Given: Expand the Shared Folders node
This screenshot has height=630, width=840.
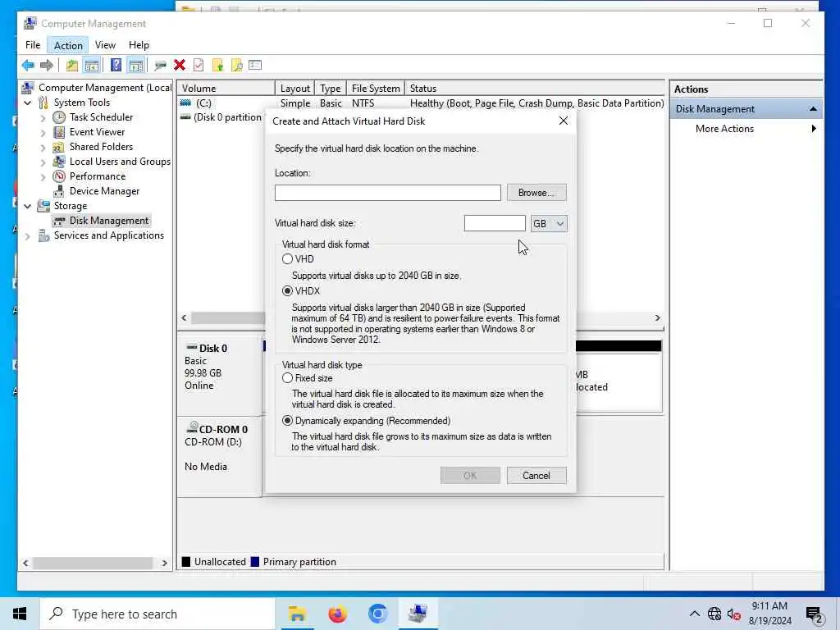Looking at the screenshot, I should [x=43, y=147].
